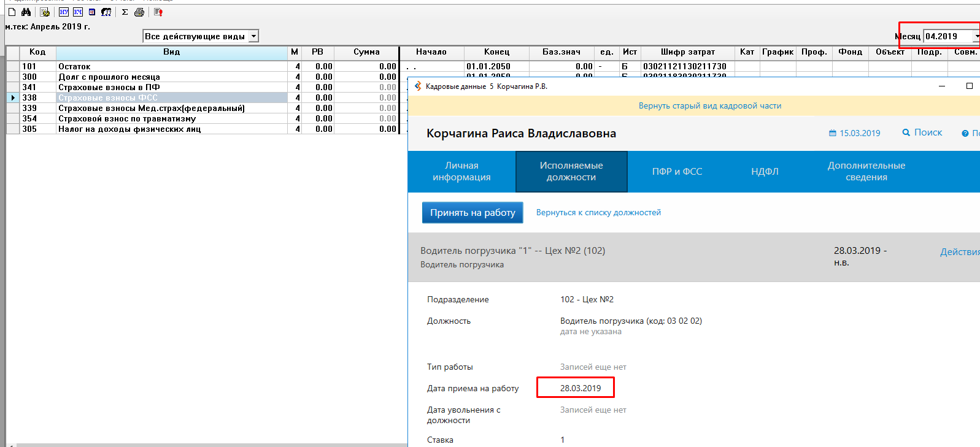Click the list settings gear toolbar icon
The image size is (980, 447).
[x=45, y=12]
